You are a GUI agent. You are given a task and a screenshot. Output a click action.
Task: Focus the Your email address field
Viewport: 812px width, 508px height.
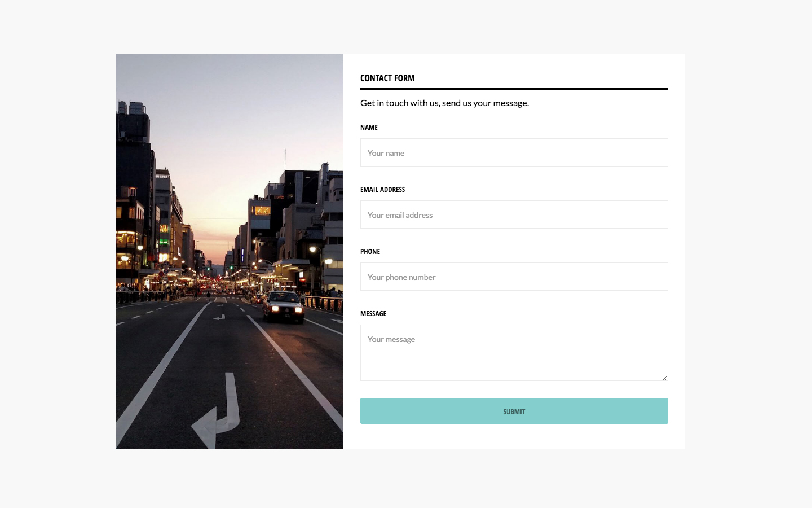(514, 214)
